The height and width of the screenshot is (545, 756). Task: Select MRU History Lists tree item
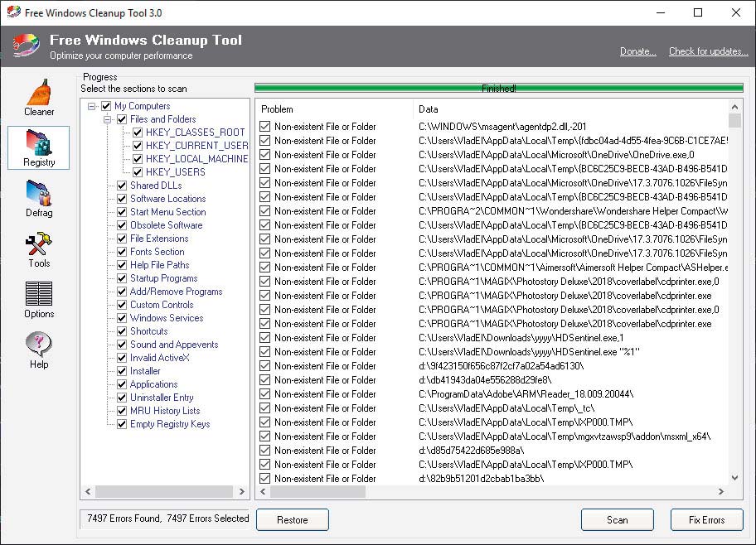tap(165, 411)
